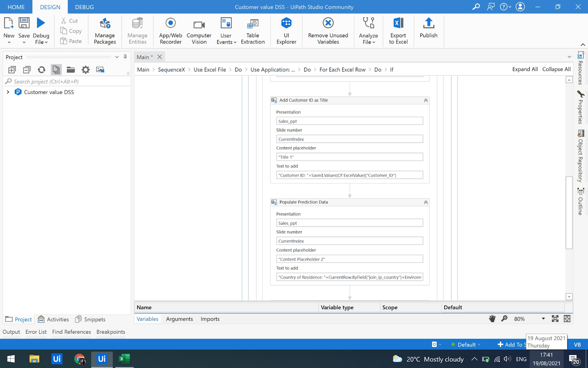This screenshot has width=588, height=368.
Task: Open Outline side panel
Action: (581, 202)
